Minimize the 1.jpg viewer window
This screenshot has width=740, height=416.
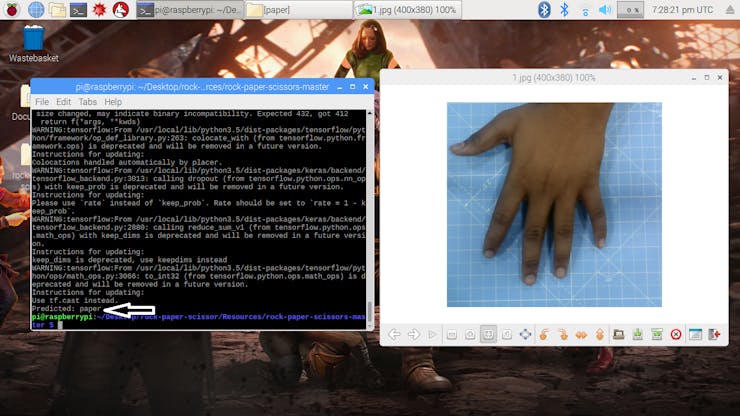coord(693,77)
